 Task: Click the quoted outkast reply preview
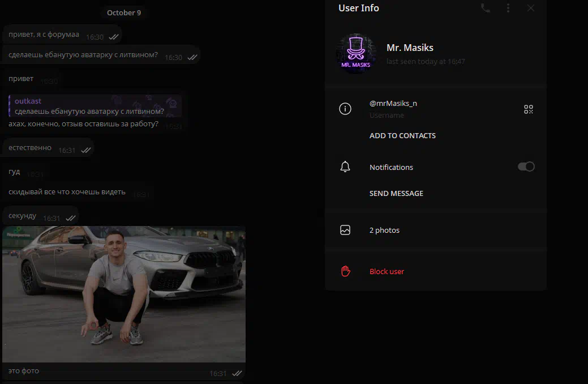pos(95,106)
